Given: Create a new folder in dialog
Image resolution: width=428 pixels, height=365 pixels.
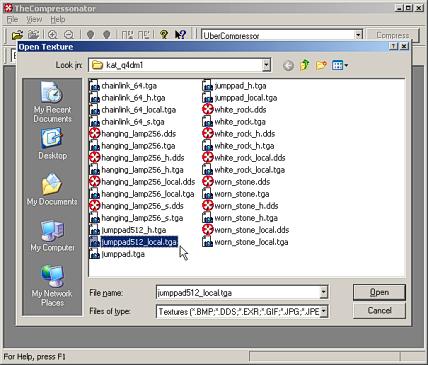Looking at the screenshot, I should coord(321,65).
